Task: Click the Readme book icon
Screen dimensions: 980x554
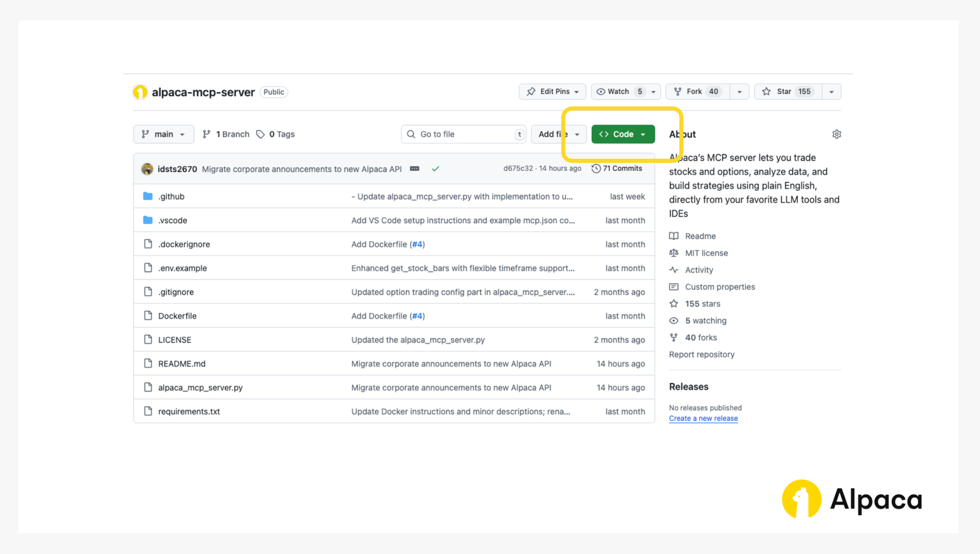Action: 674,236
